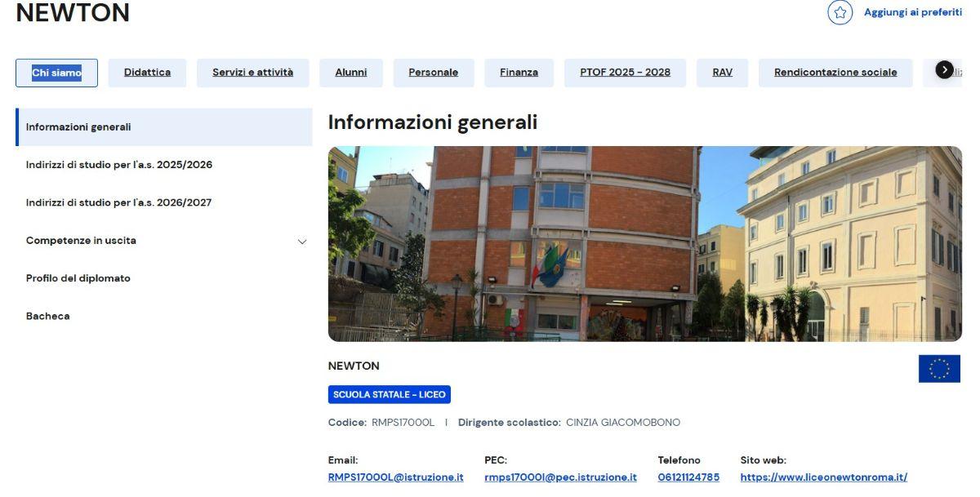Open the Finanza section
The image size is (980, 497).
click(518, 72)
